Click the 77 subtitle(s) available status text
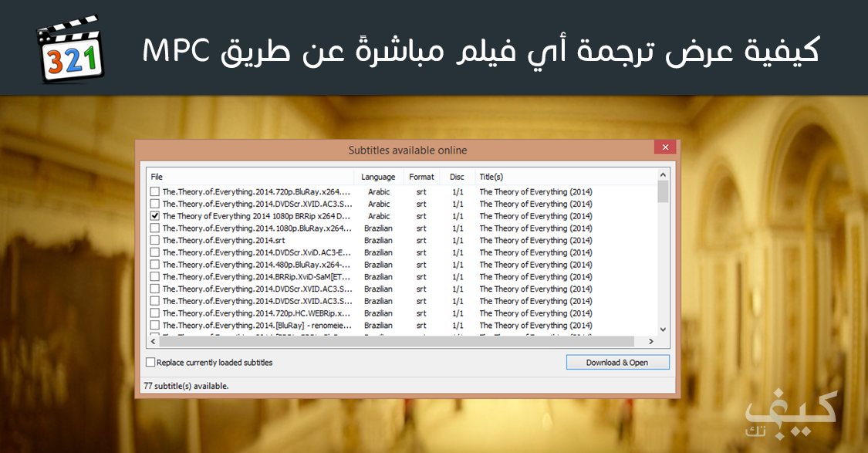 coord(186,386)
